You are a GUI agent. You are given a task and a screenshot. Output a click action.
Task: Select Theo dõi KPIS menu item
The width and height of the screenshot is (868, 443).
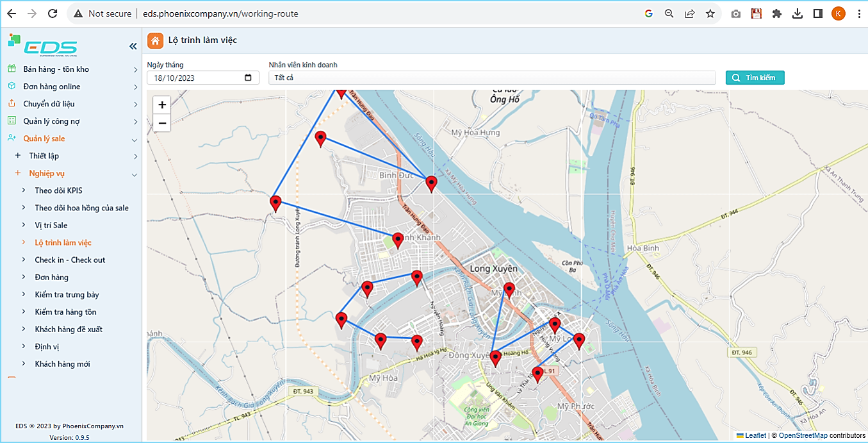(58, 190)
